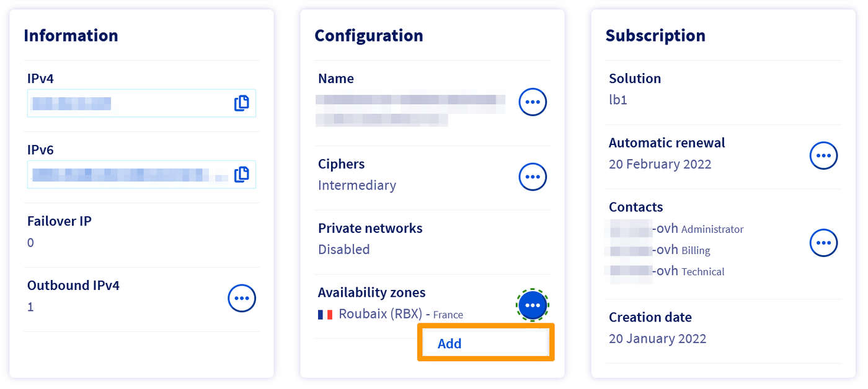Click the France flag icon
This screenshot has height=389, width=868.
[x=325, y=315]
